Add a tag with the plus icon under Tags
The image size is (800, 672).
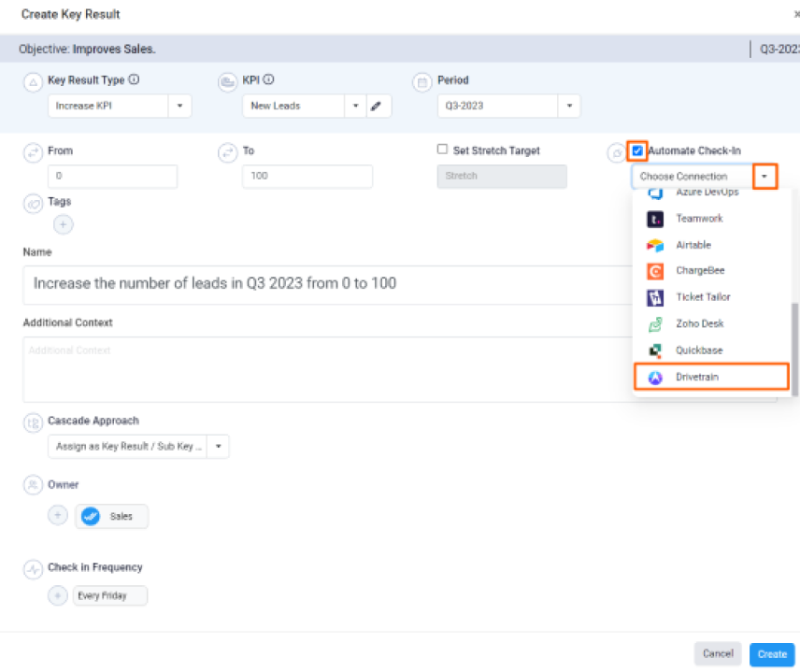[64, 224]
